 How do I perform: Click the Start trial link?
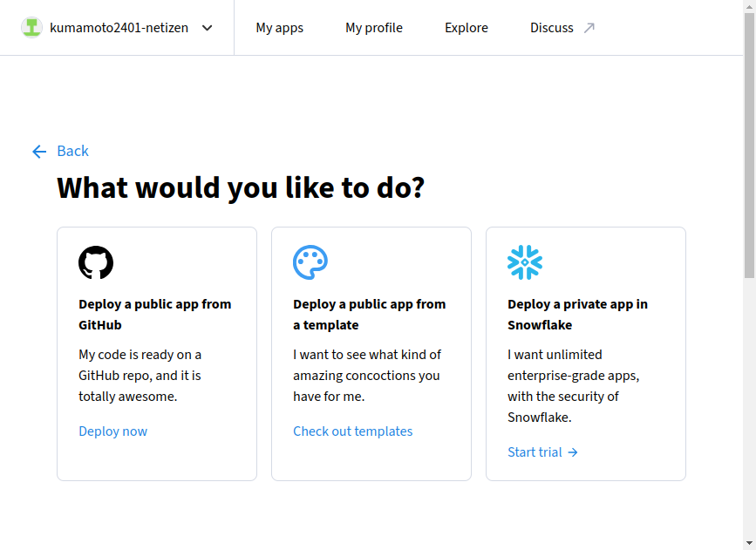535,452
